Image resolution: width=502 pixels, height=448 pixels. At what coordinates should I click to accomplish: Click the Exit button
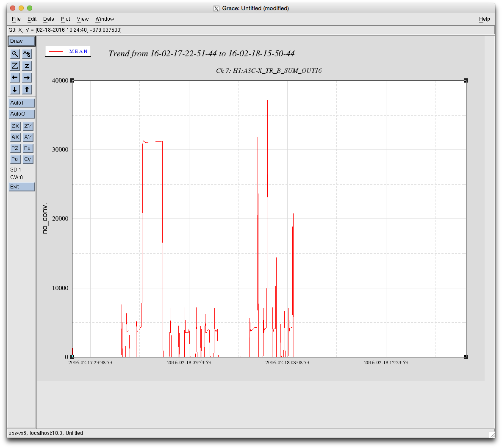click(22, 187)
